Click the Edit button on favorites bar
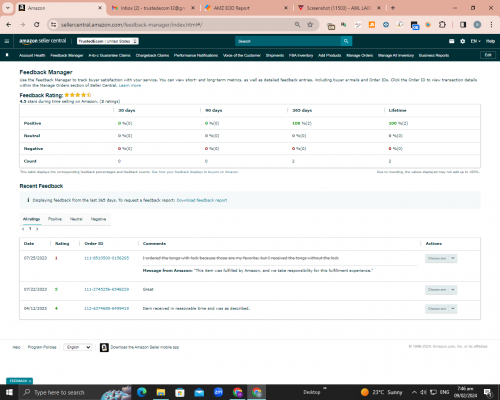The image size is (500, 400). click(488, 55)
